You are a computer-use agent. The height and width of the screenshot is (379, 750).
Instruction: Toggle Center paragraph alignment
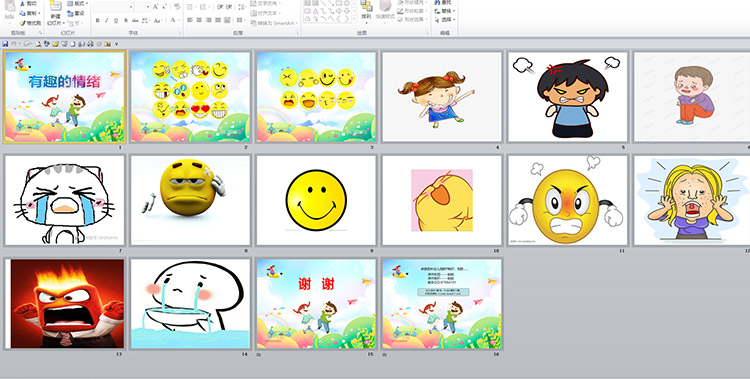click(x=199, y=20)
